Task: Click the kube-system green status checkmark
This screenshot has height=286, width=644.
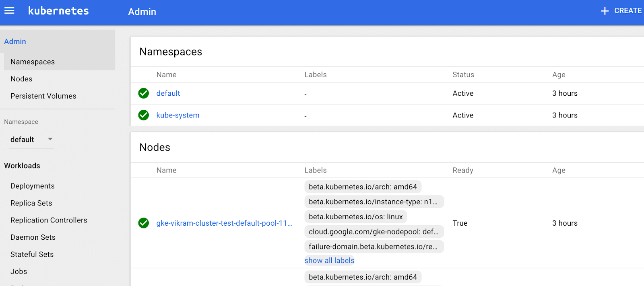Action: (x=144, y=115)
